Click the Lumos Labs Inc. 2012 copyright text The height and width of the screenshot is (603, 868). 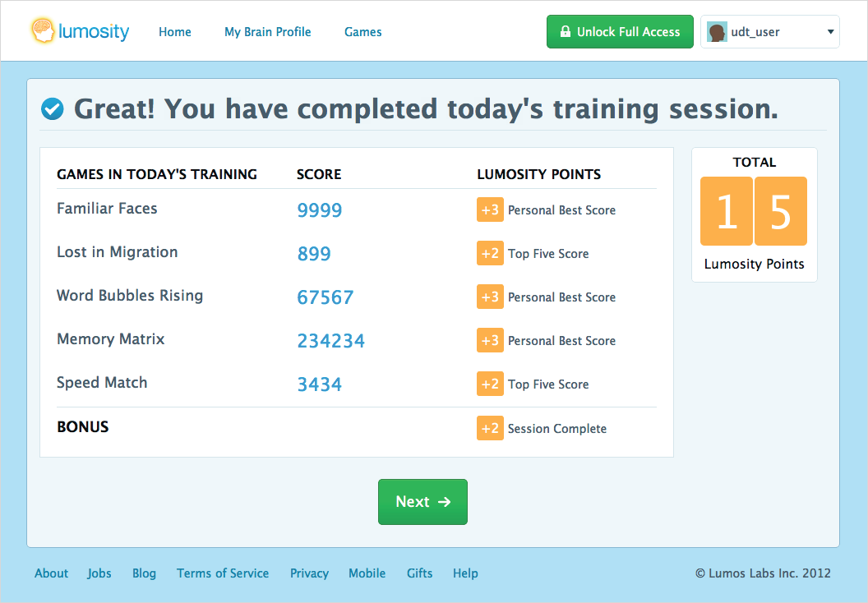coord(763,573)
